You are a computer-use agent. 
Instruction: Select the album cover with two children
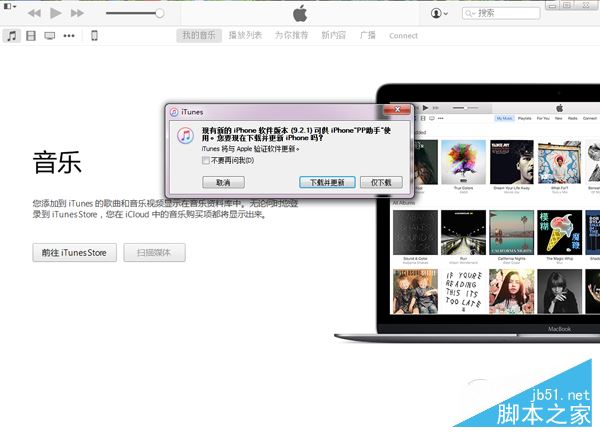point(415,291)
